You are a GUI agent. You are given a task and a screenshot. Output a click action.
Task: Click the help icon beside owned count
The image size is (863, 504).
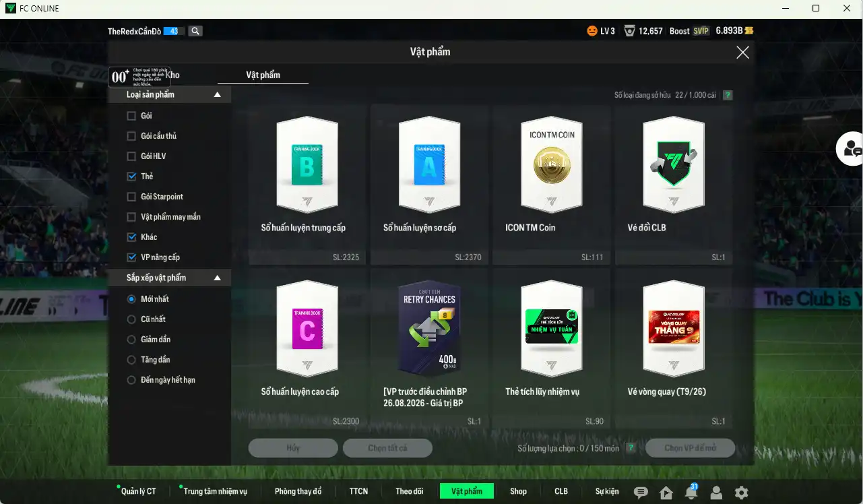pos(728,96)
